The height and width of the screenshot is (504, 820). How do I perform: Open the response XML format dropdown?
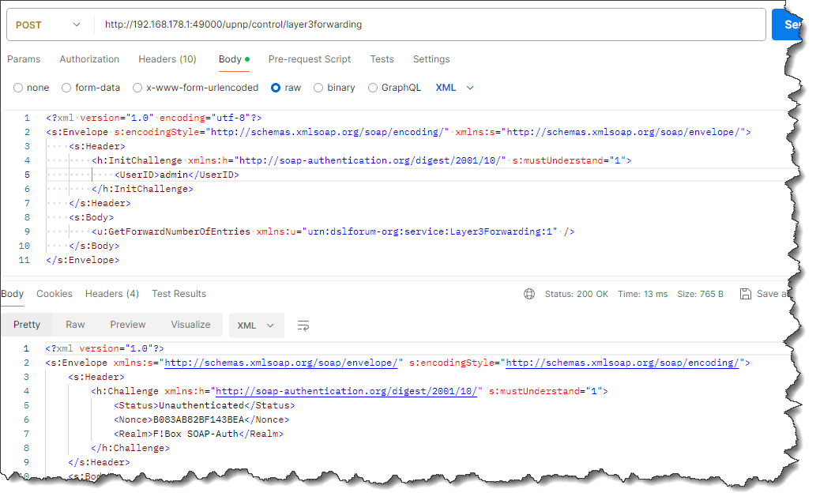[256, 325]
